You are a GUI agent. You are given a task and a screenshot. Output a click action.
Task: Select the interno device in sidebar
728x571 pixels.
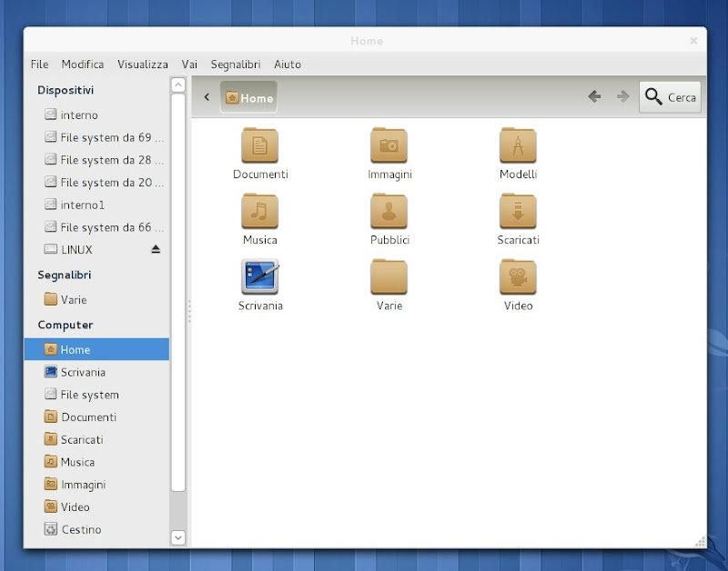tap(96, 115)
